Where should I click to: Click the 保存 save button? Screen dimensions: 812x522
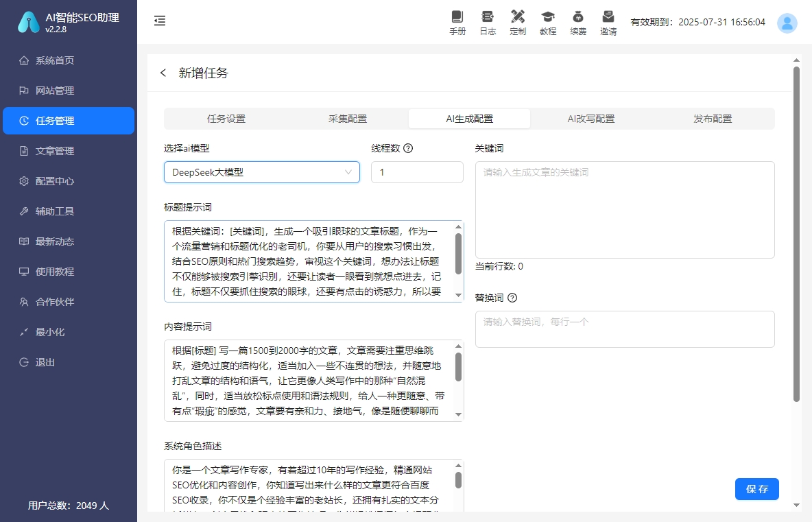click(x=756, y=489)
